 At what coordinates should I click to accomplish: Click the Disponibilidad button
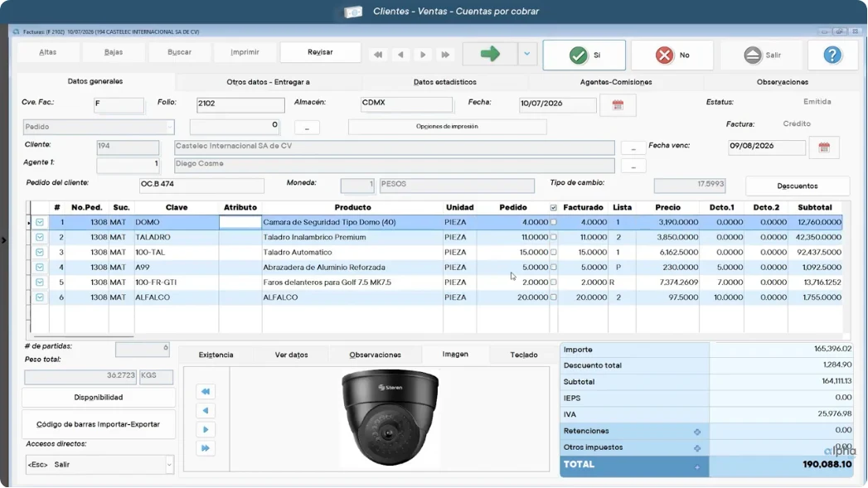99,397
